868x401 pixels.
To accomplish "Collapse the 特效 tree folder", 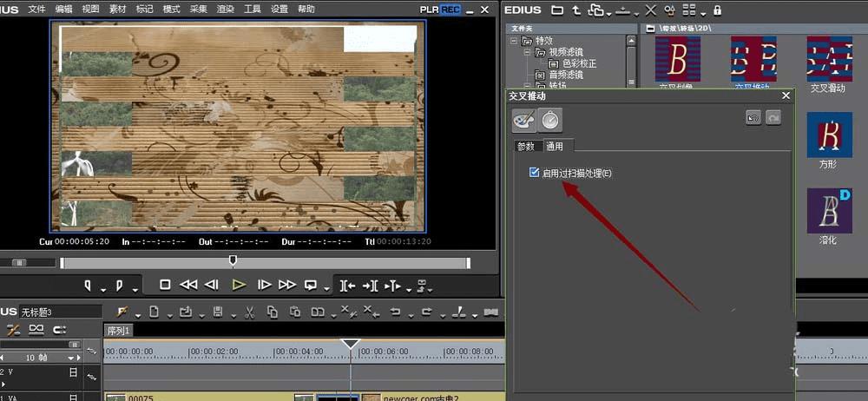I will [x=514, y=41].
